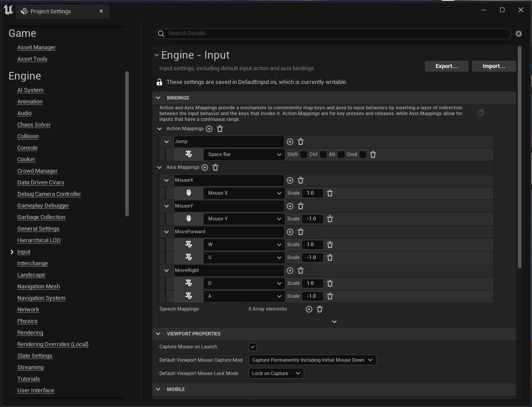Screen dimensions: 532x407
Task: Click the keyboard key selector icon for W
Action: click(189, 245)
